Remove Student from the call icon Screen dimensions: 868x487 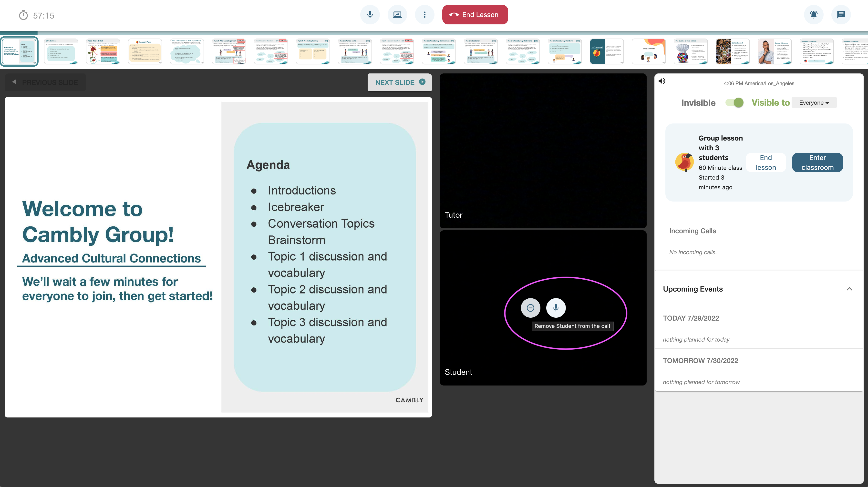[530, 308]
